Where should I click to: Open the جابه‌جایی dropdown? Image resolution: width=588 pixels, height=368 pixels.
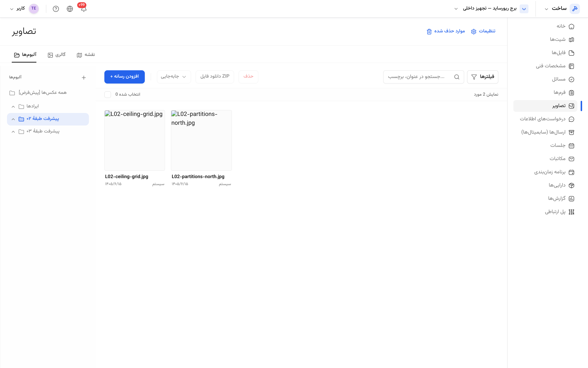[x=174, y=77]
